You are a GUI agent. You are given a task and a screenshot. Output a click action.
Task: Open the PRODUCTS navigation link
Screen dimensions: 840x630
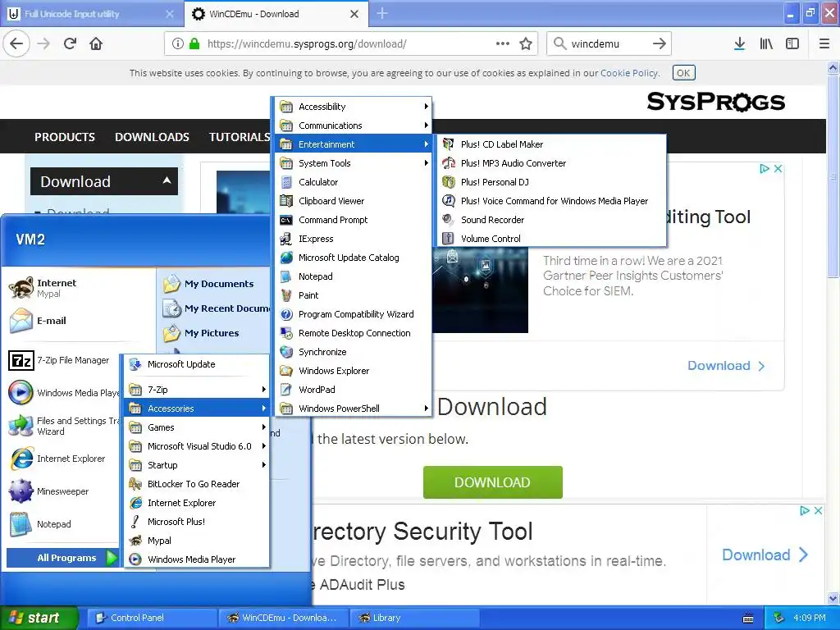coord(64,137)
